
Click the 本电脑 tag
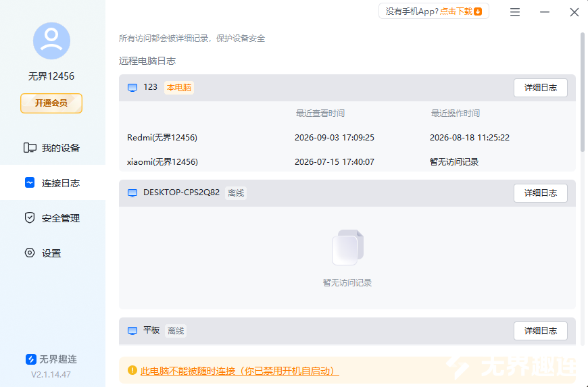coord(179,88)
